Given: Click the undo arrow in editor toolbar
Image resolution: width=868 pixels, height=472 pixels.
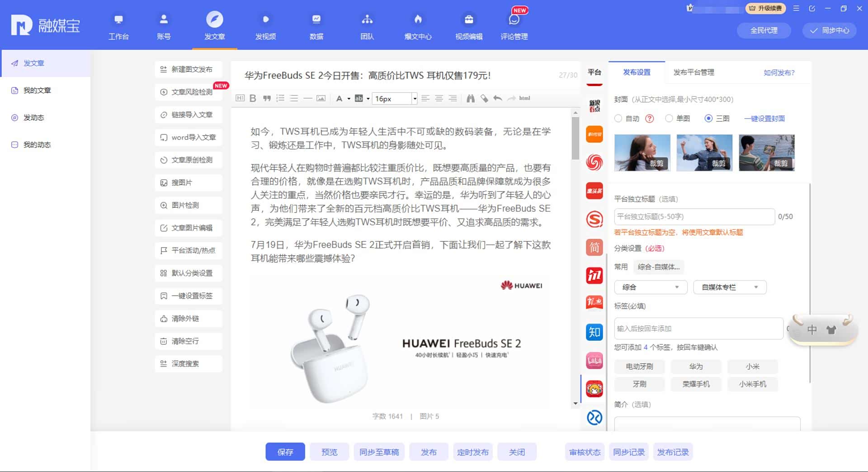Looking at the screenshot, I should coord(498,98).
